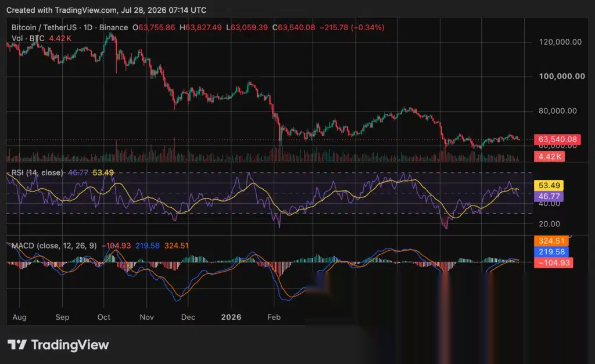Click the purple 46.77 RSI axis tag
This screenshot has height=364, width=595.
point(549,196)
